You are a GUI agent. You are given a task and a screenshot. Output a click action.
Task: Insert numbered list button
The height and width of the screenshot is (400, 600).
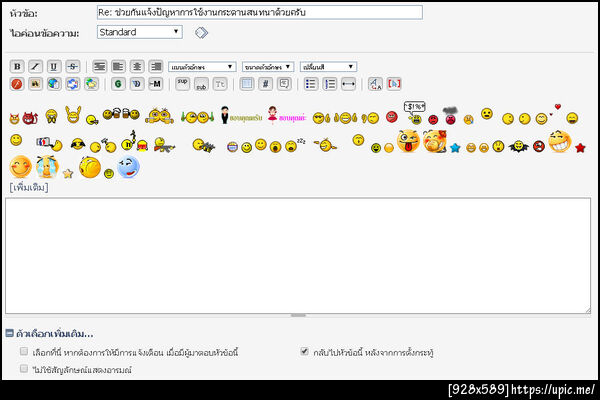pos(329,84)
